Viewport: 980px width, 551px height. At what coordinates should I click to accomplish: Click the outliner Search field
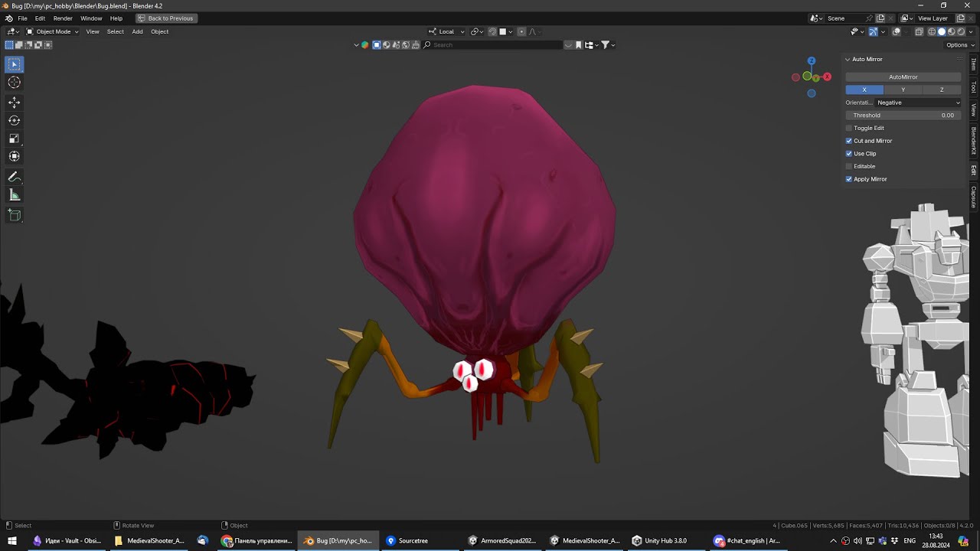tap(492, 45)
